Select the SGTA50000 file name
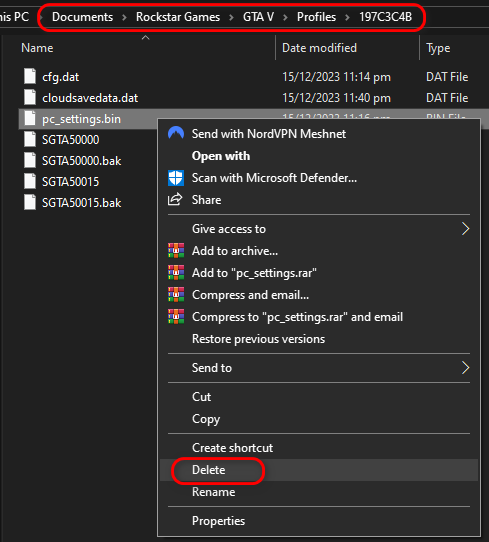 pos(70,140)
